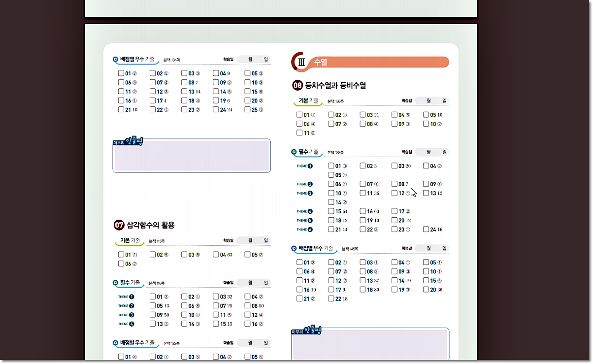593x364 pixels.
Task: Click the '삼각함수의 활용' heading
Action: [151, 225]
